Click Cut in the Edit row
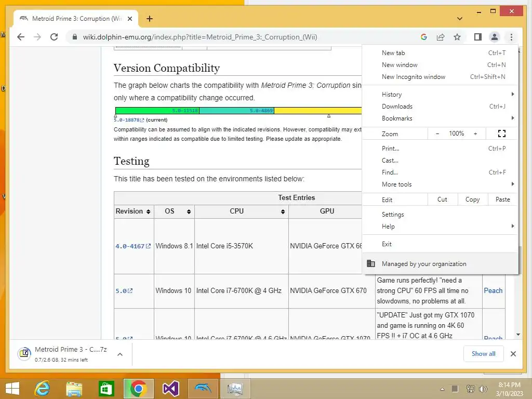 point(443,199)
